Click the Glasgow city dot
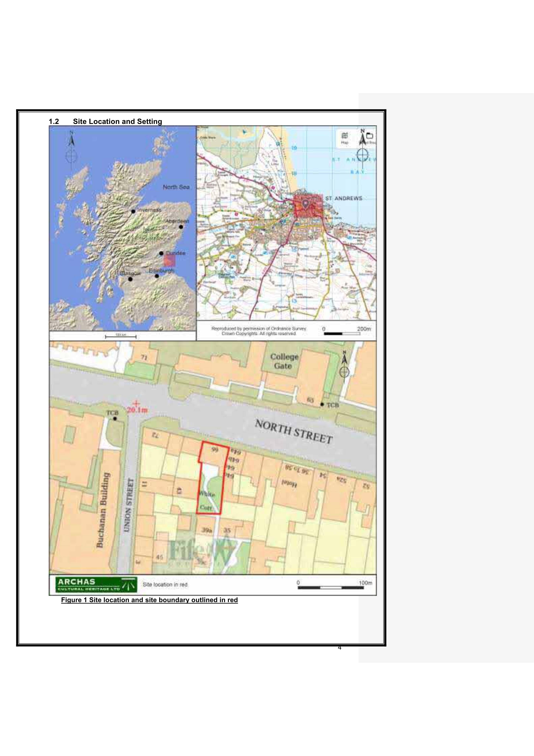The height and width of the screenshot is (756, 534). (x=130, y=279)
